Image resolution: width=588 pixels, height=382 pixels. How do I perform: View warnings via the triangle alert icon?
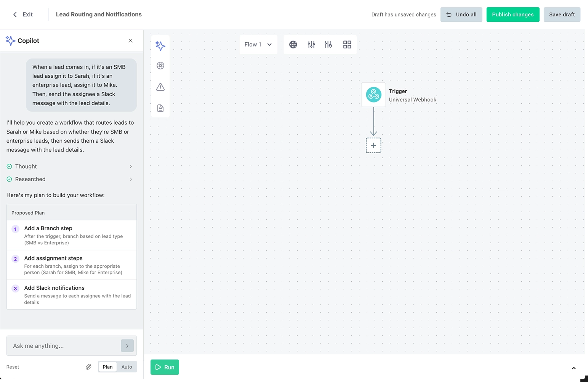pos(160,87)
